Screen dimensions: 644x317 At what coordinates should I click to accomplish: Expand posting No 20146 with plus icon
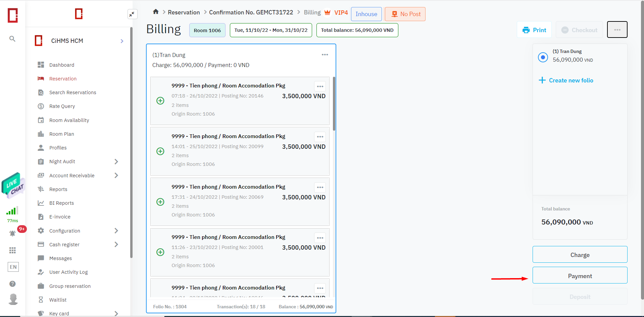(x=160, y=101)
